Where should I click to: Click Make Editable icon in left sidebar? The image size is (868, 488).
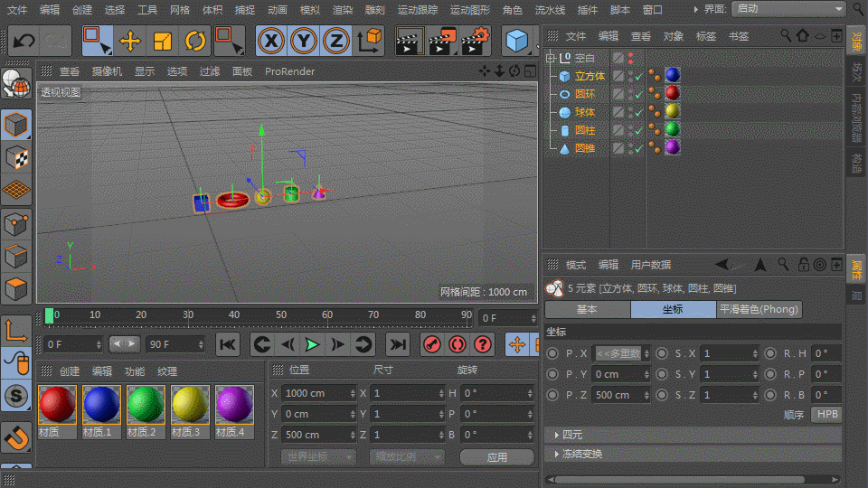(x=15, y=84)
